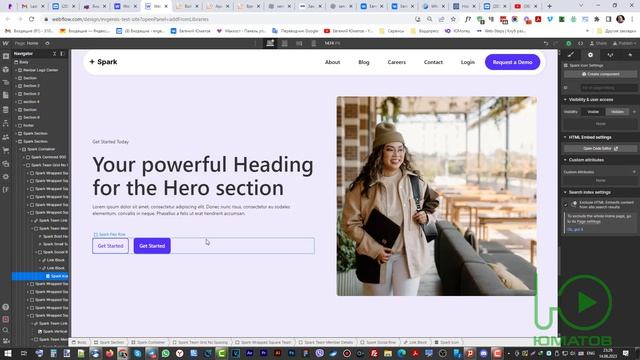Select the hero photo of woman
640x360 pixels.
point(436,196)
